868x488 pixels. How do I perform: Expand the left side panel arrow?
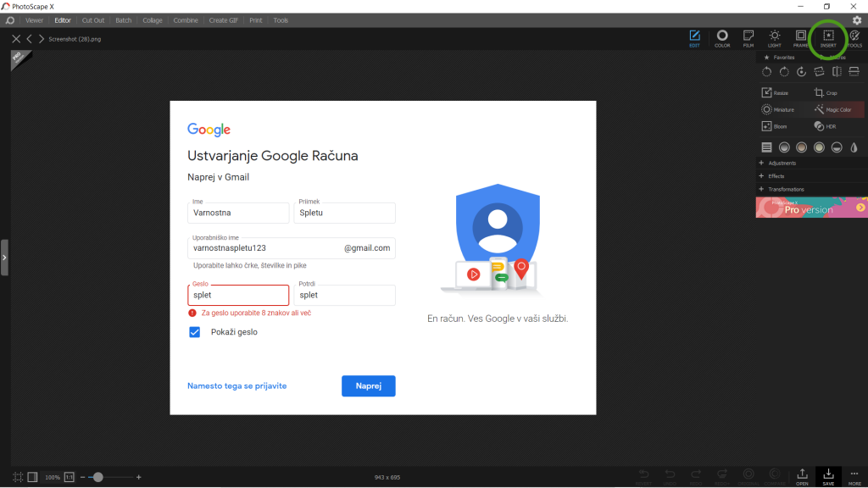pyautogui.click(x=4, y=258)
